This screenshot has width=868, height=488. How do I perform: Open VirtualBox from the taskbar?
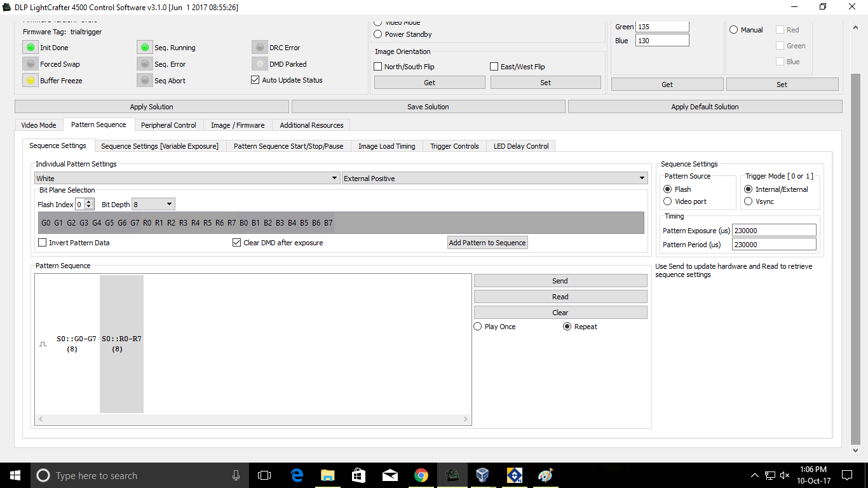point(483,475)
